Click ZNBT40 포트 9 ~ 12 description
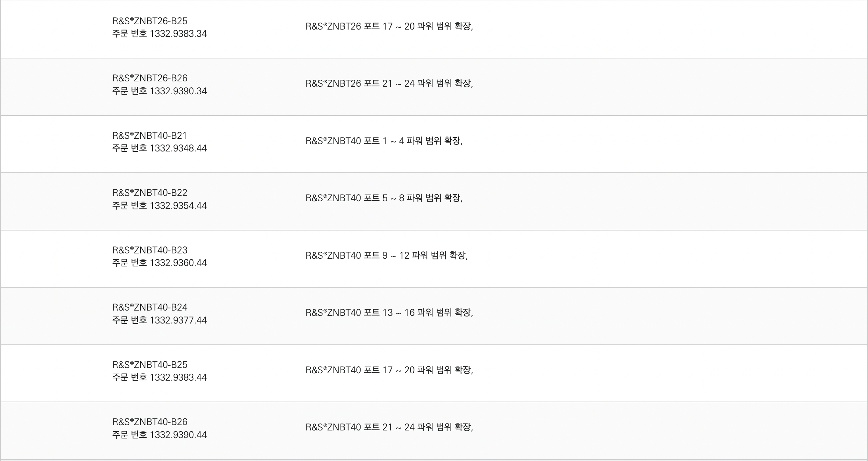 pos(387,256)
